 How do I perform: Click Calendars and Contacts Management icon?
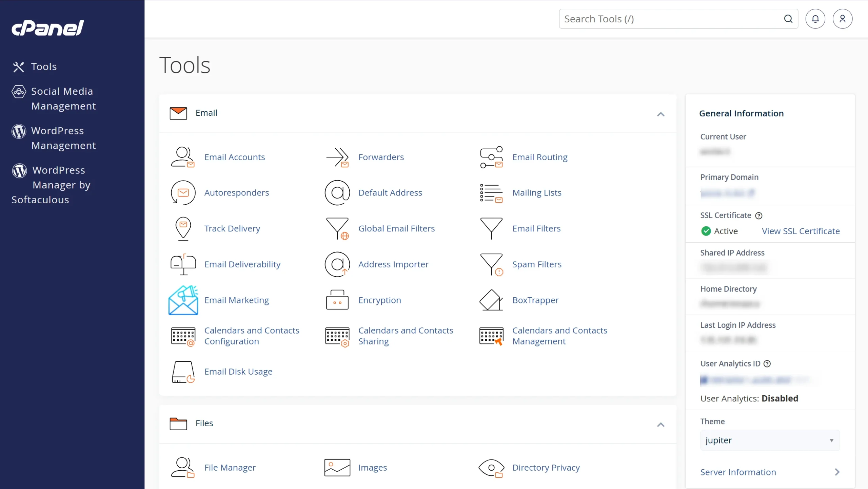click(491, 336)
